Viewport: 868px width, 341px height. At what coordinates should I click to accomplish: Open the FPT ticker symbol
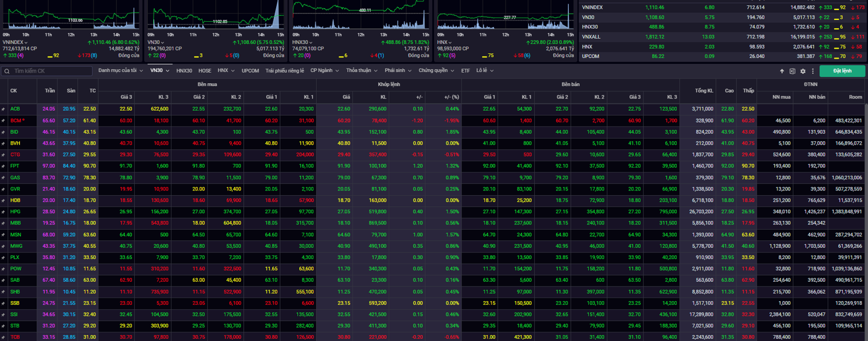(x=15, y=166)
